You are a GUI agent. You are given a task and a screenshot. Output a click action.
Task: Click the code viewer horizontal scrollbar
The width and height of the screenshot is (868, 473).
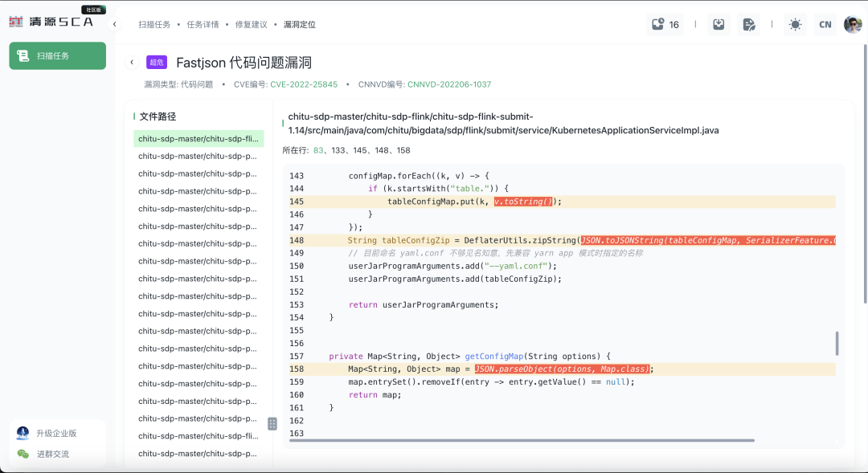[x=522, y=441]
